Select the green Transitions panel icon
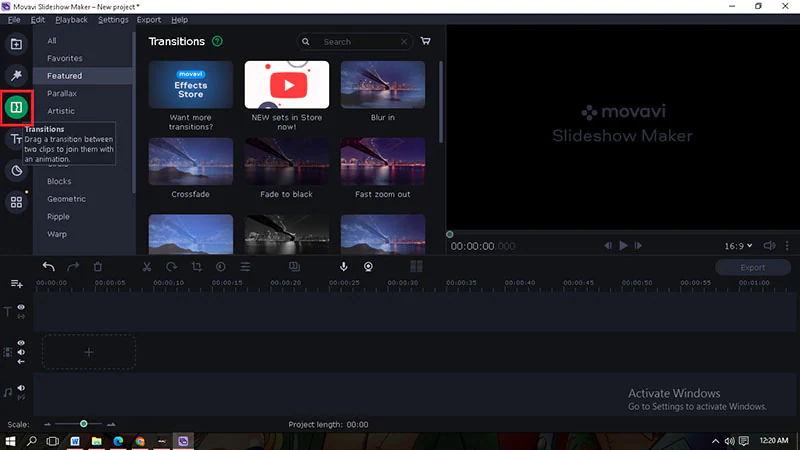 [16, 107]
